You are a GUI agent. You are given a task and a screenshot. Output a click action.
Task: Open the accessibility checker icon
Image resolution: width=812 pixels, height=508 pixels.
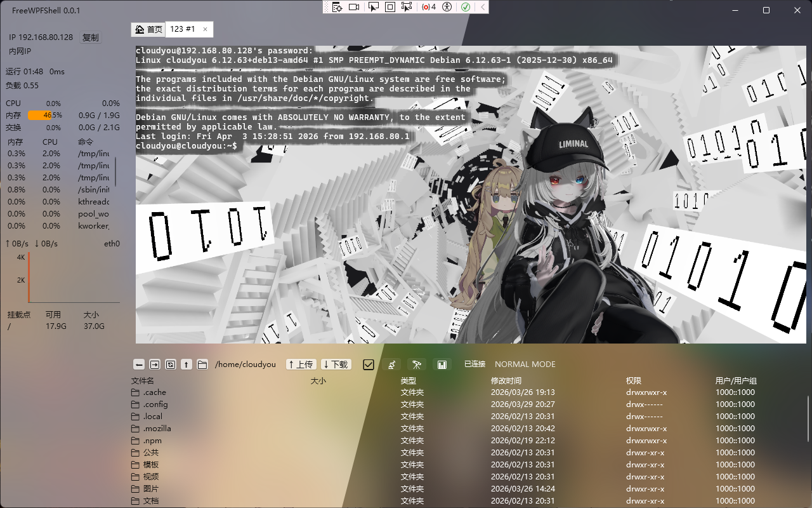click(447, 7)
